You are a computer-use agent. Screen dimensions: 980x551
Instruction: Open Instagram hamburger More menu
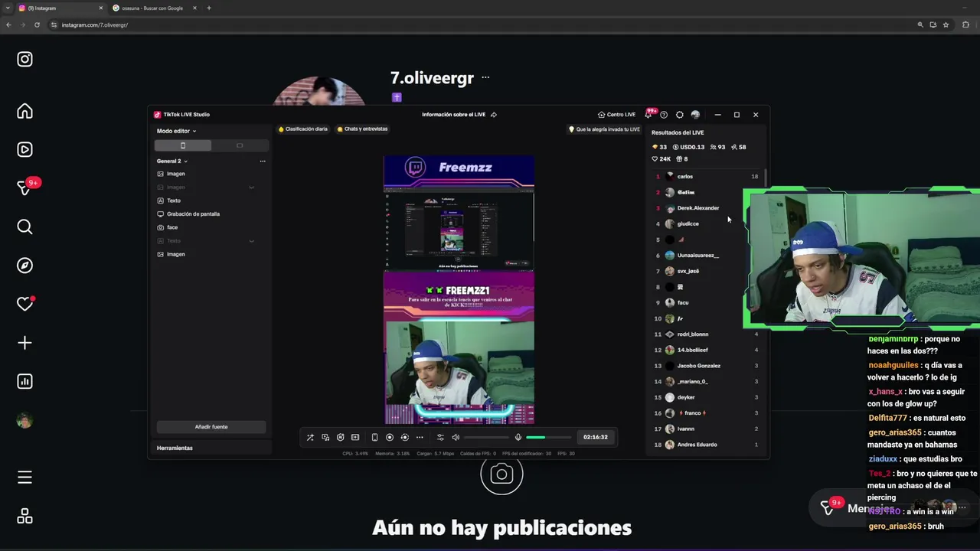(24, 478)
